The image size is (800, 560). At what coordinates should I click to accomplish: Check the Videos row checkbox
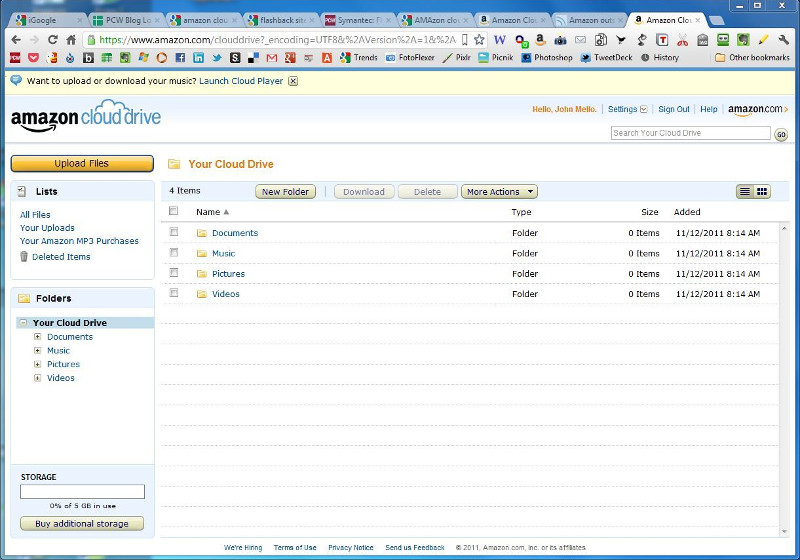pos(173,293)
